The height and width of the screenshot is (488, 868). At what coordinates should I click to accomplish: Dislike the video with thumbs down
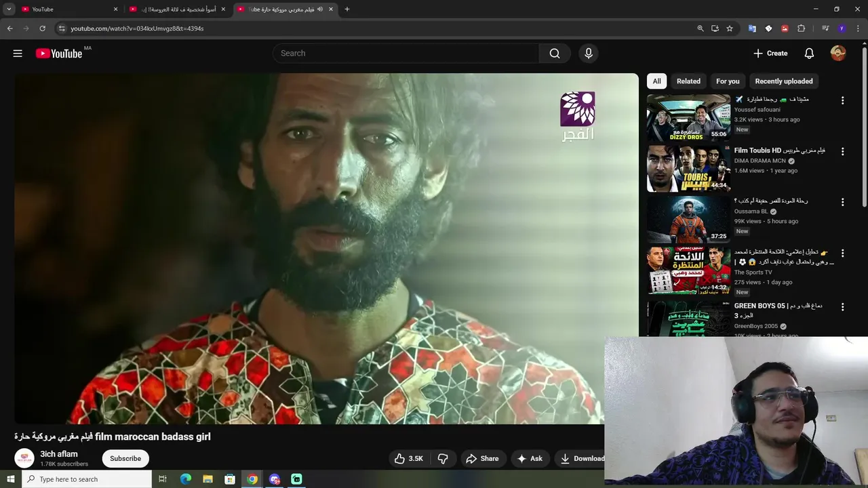tap(443, 459)
